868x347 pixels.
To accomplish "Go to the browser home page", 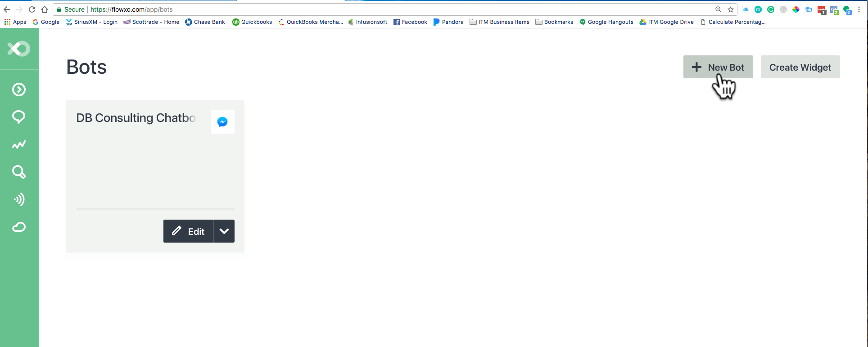I will [x=45, y=9].
